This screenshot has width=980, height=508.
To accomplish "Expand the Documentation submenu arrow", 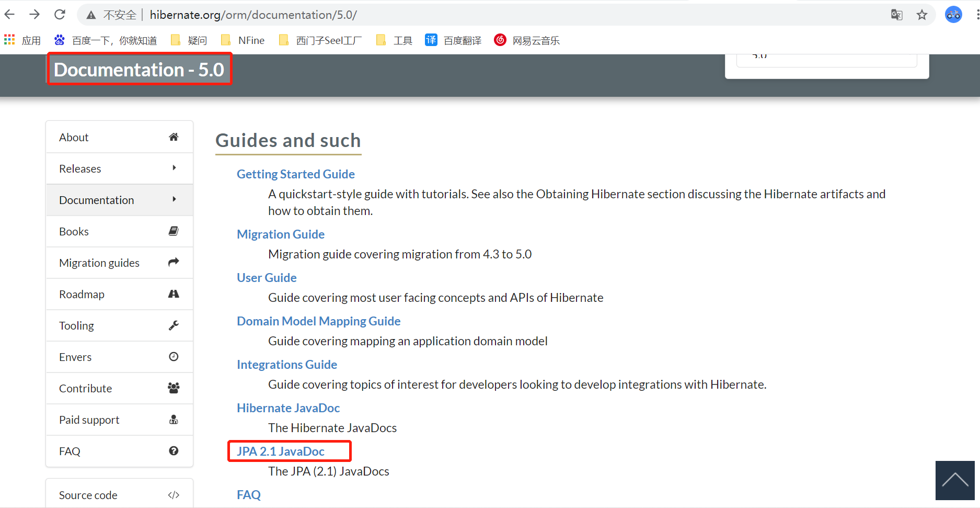I will pos(174,199).
